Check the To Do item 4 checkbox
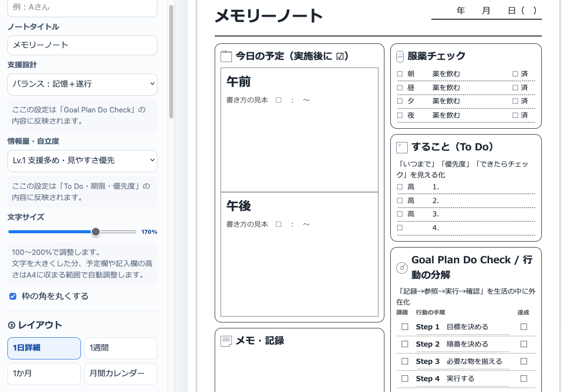 pyautogui.click(x=400, y=228)
